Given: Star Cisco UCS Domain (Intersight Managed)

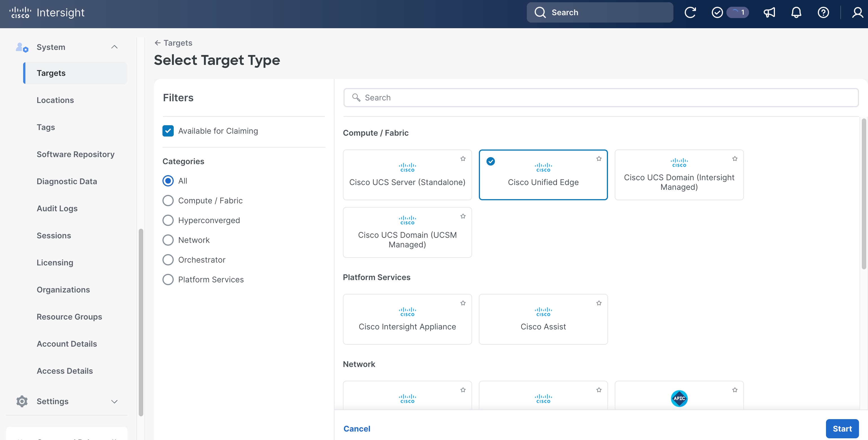Looking at the screenshot, I should pos(735,159).
